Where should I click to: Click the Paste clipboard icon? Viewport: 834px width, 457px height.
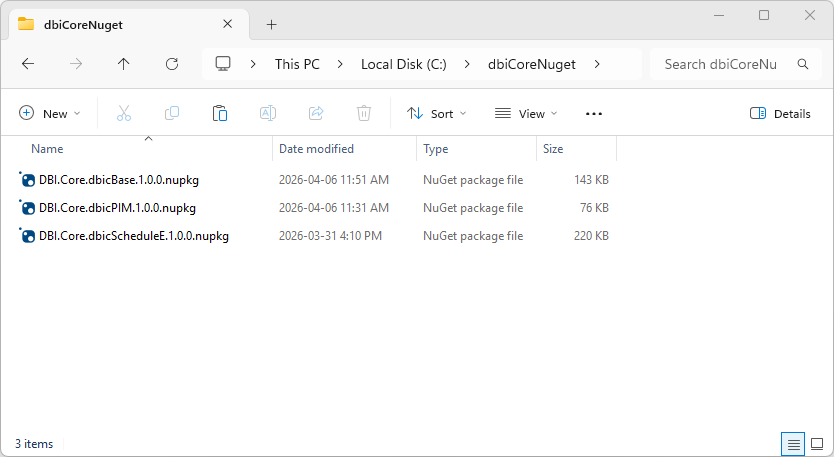(220, 113)
